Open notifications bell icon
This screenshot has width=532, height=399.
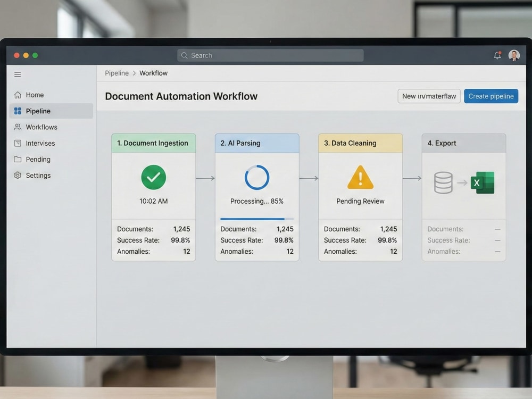tap(497, 55)
